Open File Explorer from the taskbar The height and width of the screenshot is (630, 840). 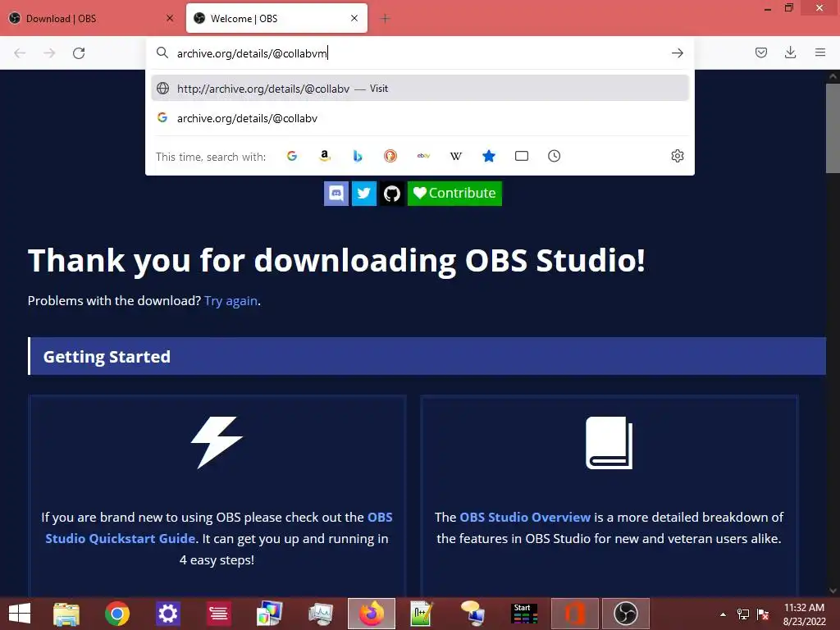tap(66, 614)
